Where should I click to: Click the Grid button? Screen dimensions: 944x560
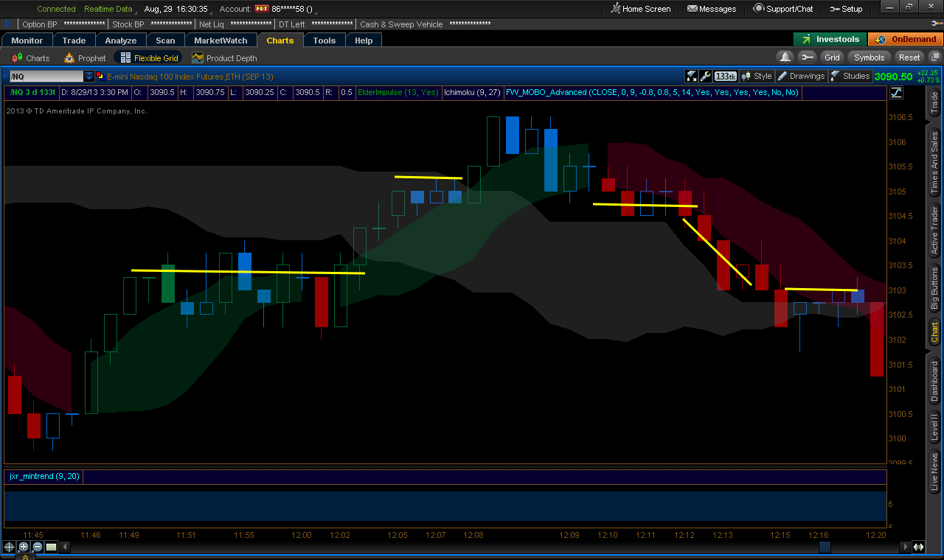[832, 57]
